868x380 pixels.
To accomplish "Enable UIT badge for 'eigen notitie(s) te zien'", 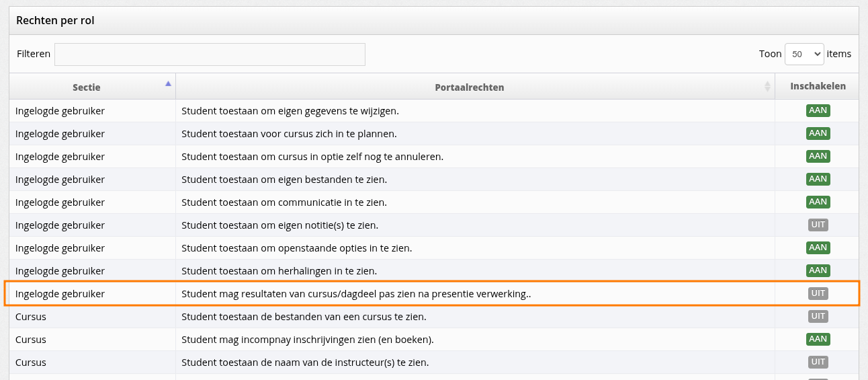I will click(818, 225).
